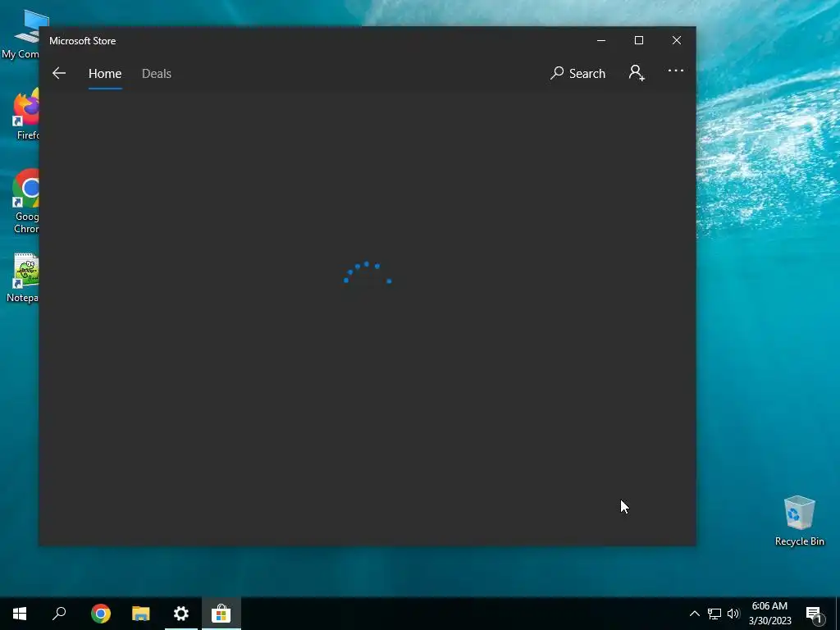This screenshot has width=840, height=630.
Task: Open File Explorer from the taskbar
Action: tap(141, 614)
